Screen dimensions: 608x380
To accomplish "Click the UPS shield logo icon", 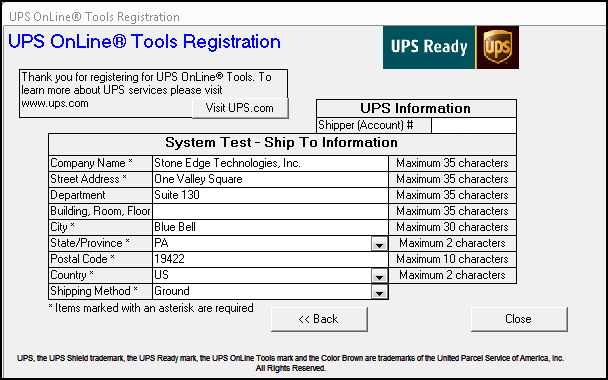I will (497, 48).
